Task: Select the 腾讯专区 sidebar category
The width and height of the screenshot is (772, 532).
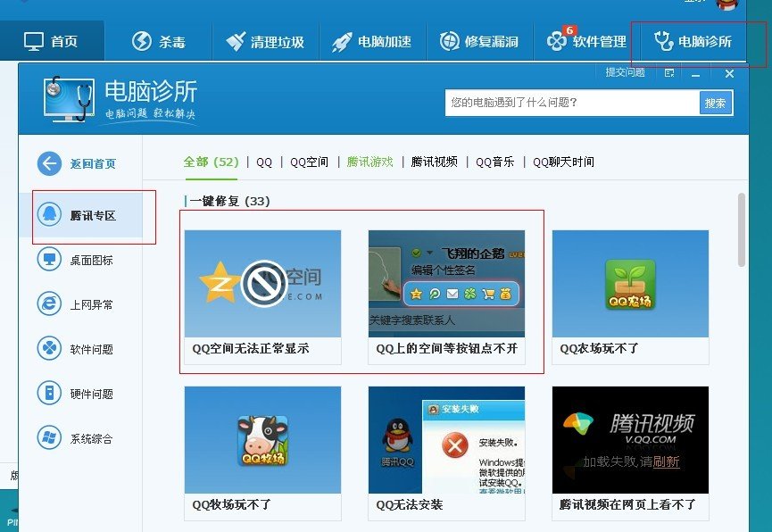Action: click(85, 217)
